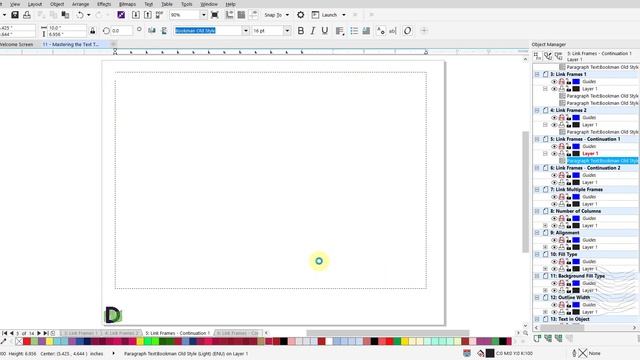
Task: Switch to the Welcome Screen tab
Action: (17, 44)
